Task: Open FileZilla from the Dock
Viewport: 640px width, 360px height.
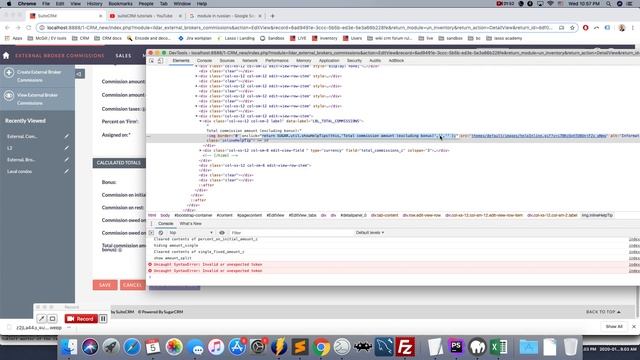Action: [405, 347]
